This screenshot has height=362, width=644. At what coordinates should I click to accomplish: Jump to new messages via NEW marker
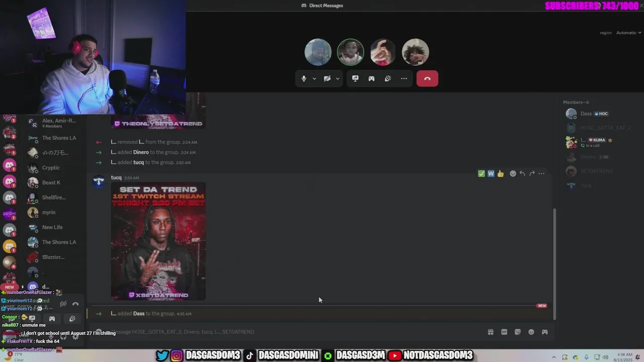[542, 306]
